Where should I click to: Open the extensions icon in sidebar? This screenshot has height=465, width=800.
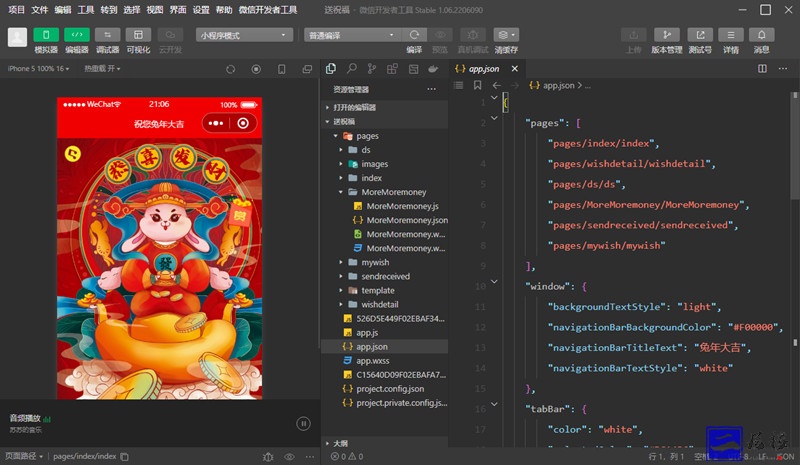coord(392,68)
